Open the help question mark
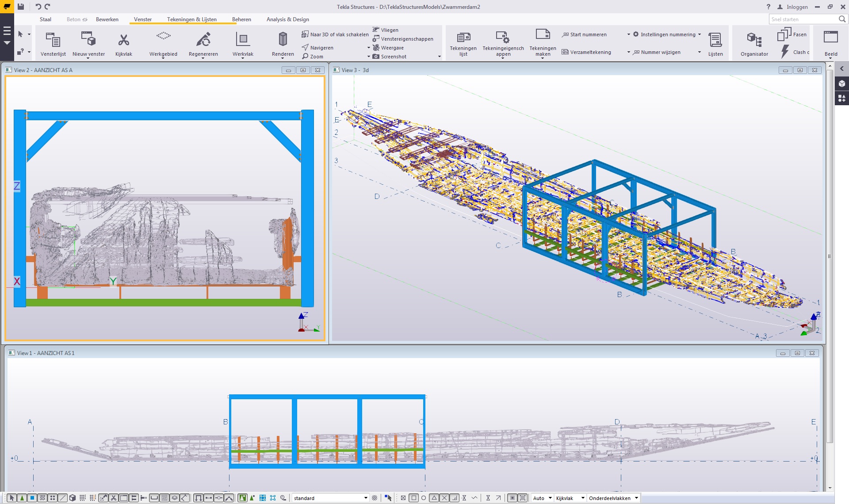This screenshot has height=504, width=849. click(768, 7)
